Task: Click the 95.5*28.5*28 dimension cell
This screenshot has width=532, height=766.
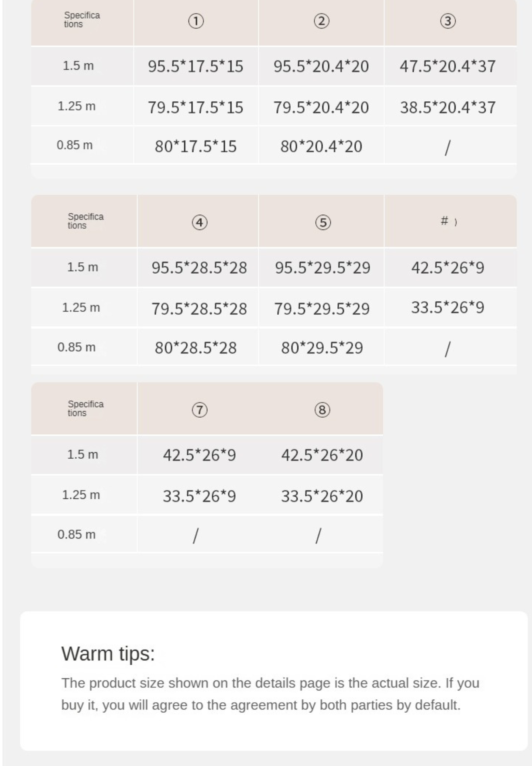Action: 199,268
